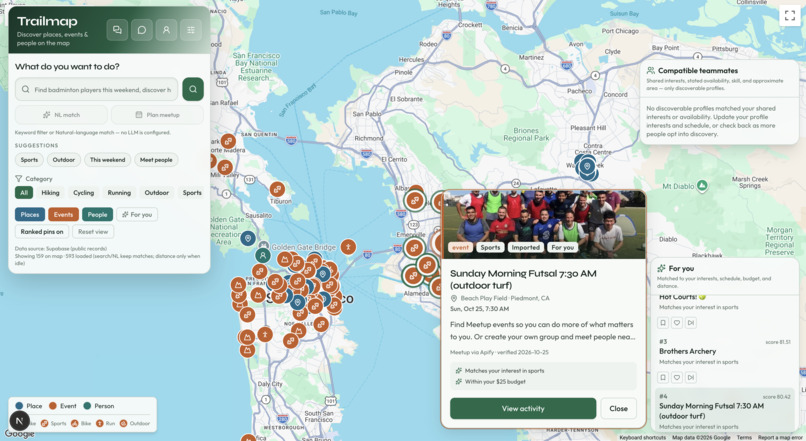The height and width of the screenshot is (441, 806).
Task: Select the All category chip
Action: 24,193
